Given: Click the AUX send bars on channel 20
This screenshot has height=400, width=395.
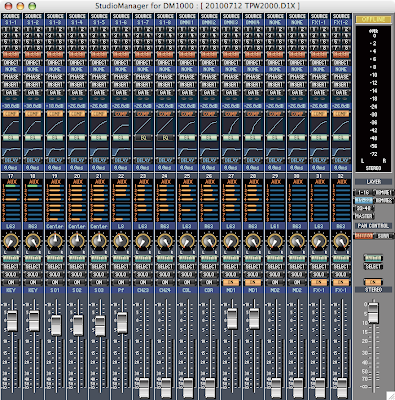Looking at the screenshot, I should (x=77, y=203).
